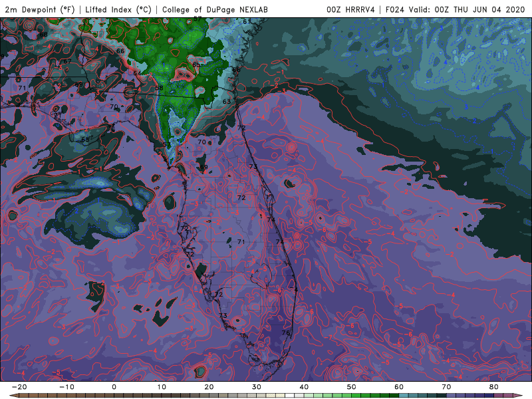Click the 67 dewpoint value on the map
532x399 pixels.
[67, 61]
